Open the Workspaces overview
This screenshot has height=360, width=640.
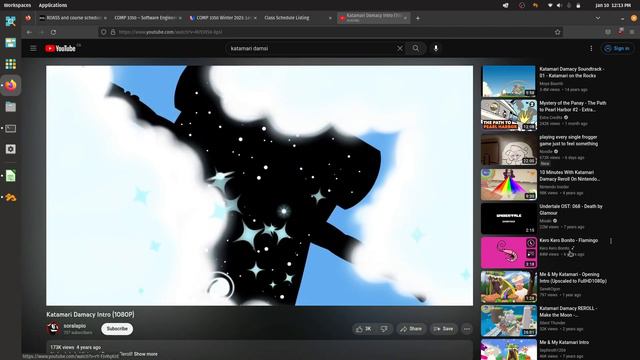click(17, 5)
